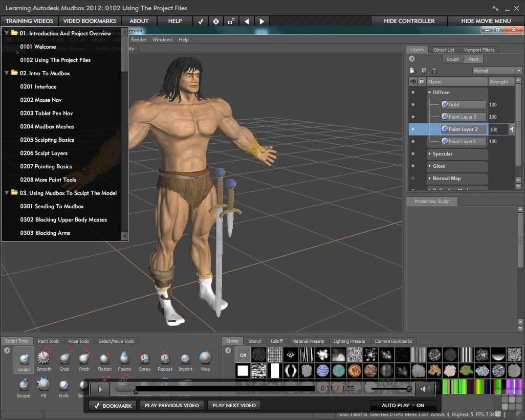The width and height of the screenshot is (525, 420).
Task: Select the Pinch sculpt tool
Action: pos(84,360)
